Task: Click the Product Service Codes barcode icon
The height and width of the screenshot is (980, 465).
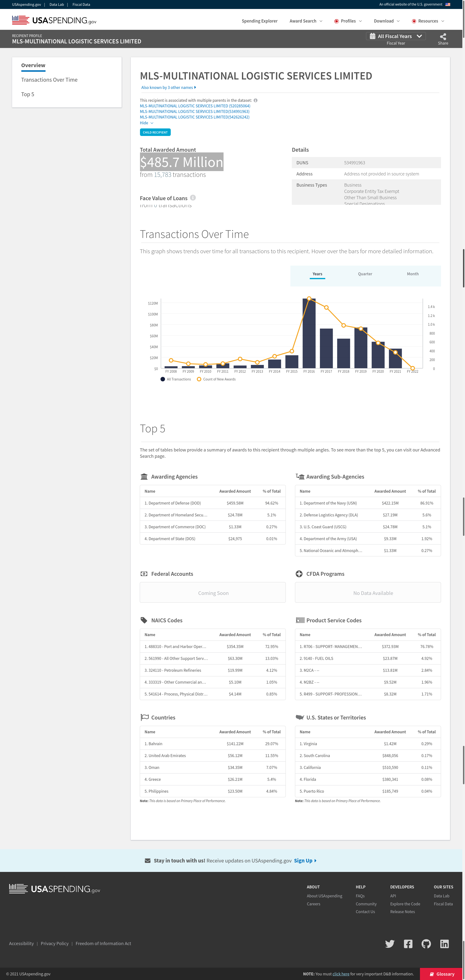Action: (300, 620)
